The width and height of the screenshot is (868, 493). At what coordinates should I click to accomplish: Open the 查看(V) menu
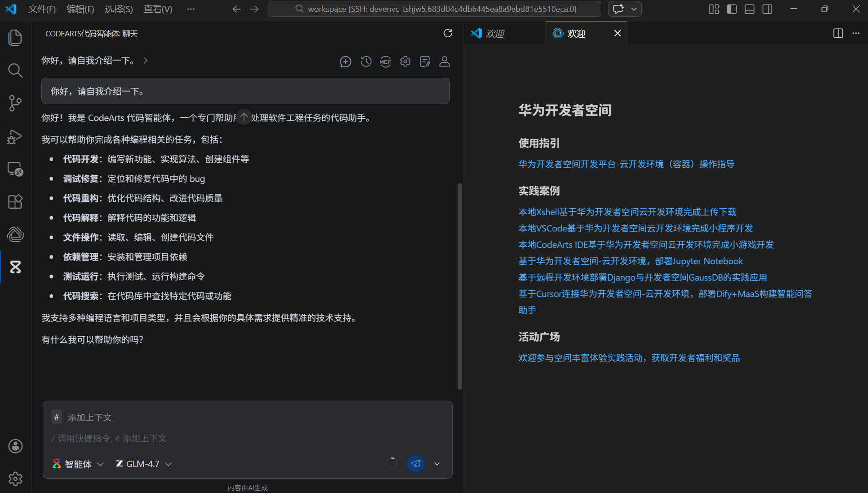[158, 9]
